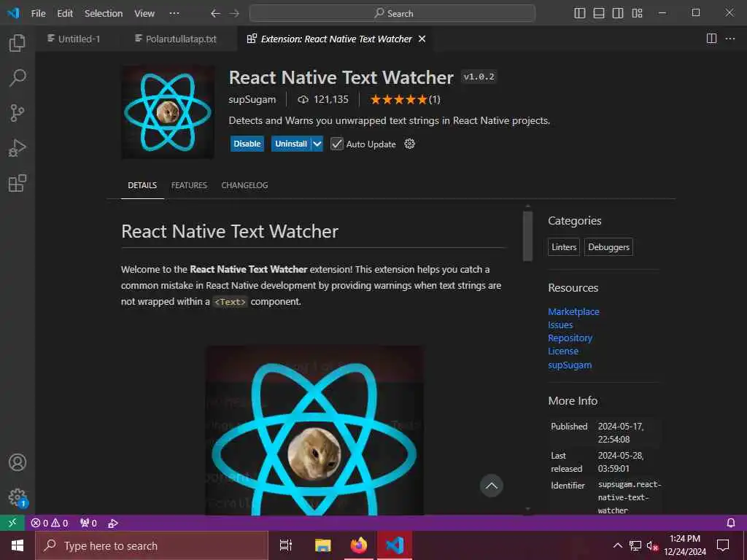Image resolution: width=747 pixels, height=560 pixels.
Task: Toggle the bottom panel layout icon
Action: 599,13
